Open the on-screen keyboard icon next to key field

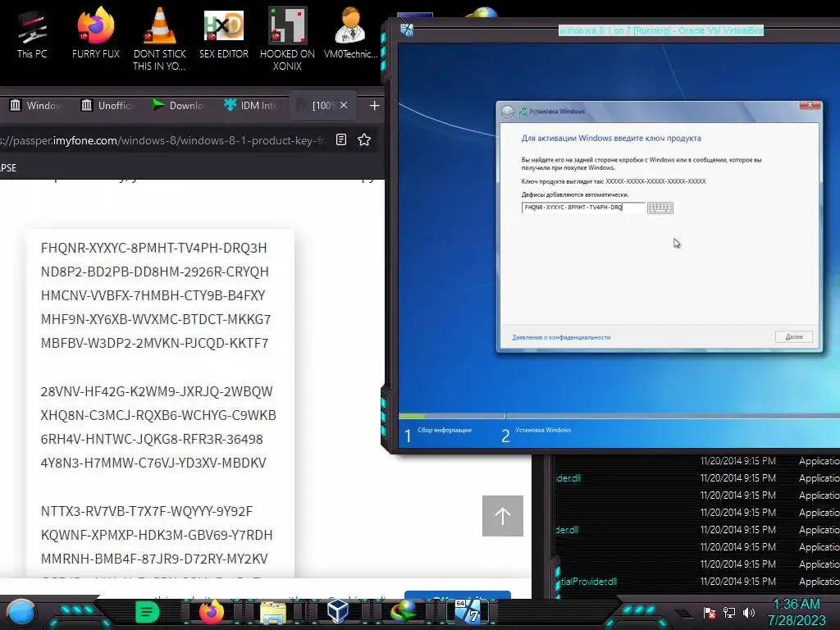(x=660, y=208)
